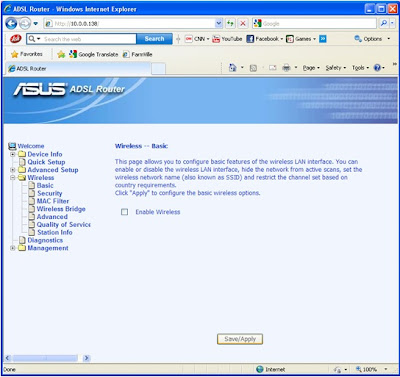Click the Save/Apply button
This screenshot has height=377, width=400.
[240, 339]
